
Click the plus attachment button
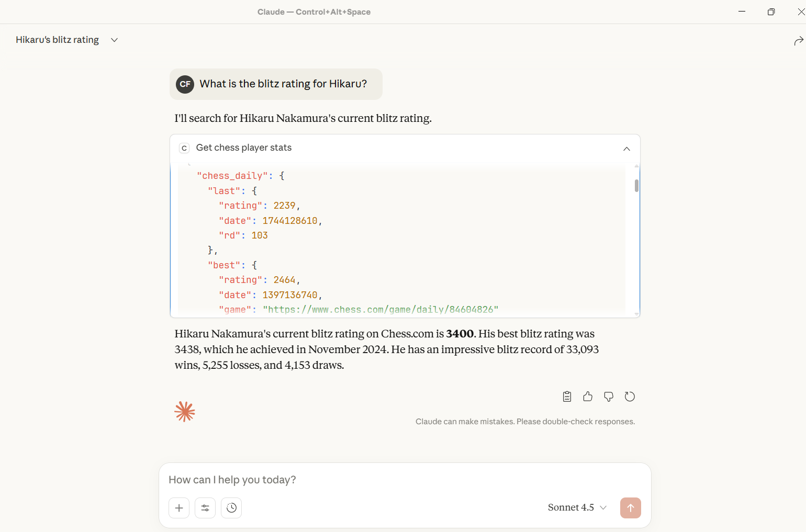point(179,508)
